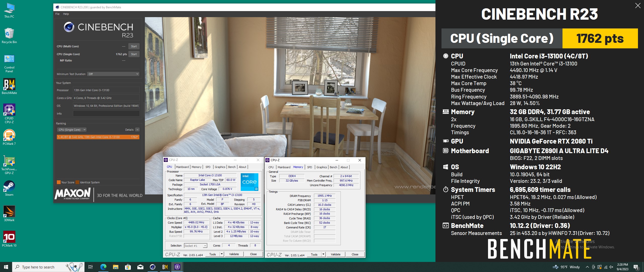Image resolution: width=644 pixels, height=272 pixels.
Task: Open the This PC desktop icon
Action: click(x=9, y=11)
